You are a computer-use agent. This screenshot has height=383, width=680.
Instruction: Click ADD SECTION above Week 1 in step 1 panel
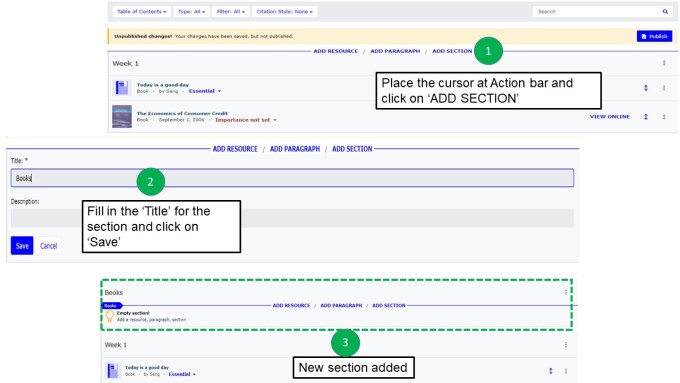click(x=452, y=51)
